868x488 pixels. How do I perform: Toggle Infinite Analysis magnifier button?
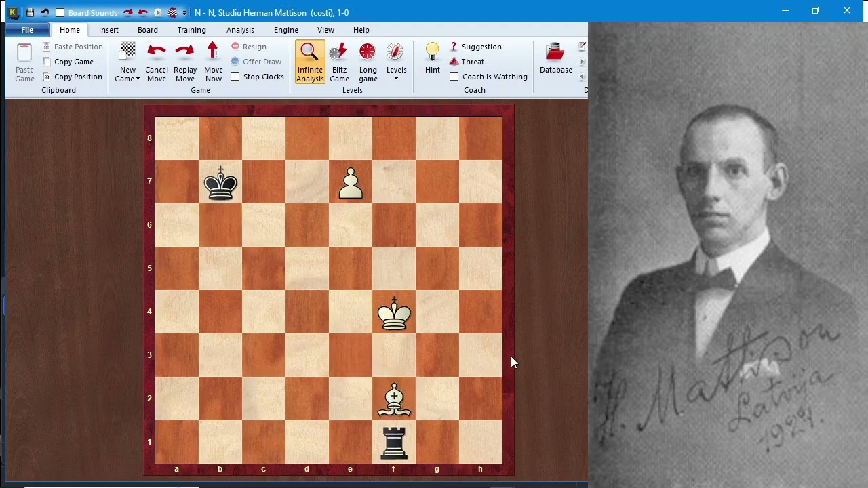310,62
